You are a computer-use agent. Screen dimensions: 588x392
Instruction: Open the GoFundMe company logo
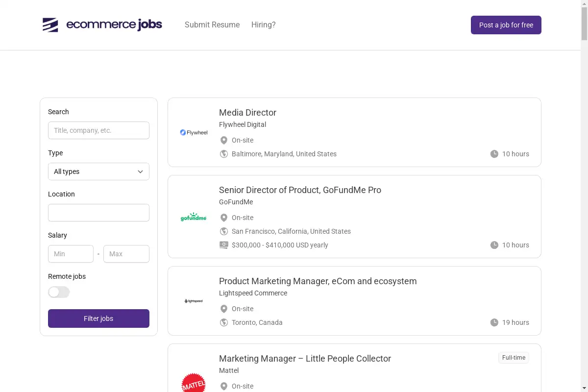(x=194, y=217)
